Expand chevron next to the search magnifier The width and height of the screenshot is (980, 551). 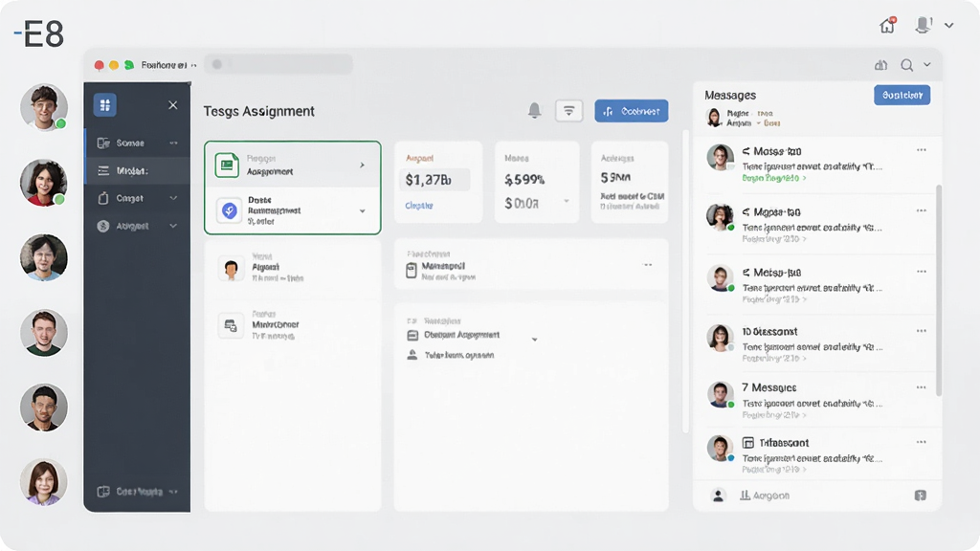(926, 64)
